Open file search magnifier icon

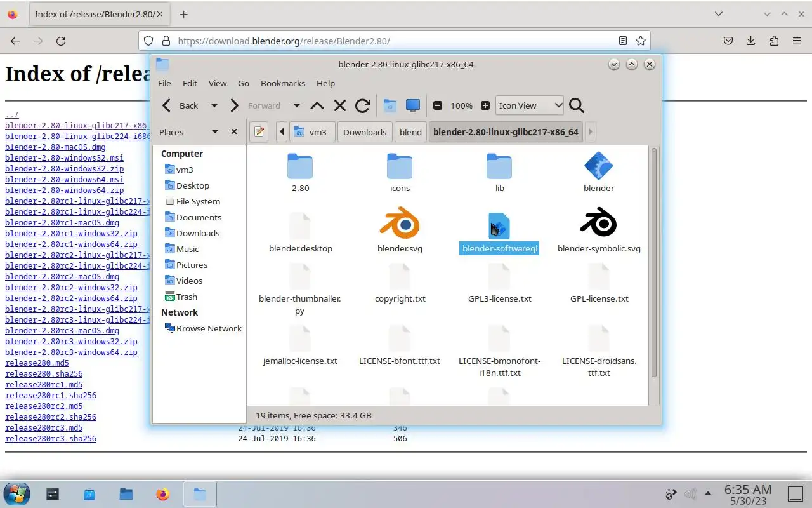[x=576, y=105]
